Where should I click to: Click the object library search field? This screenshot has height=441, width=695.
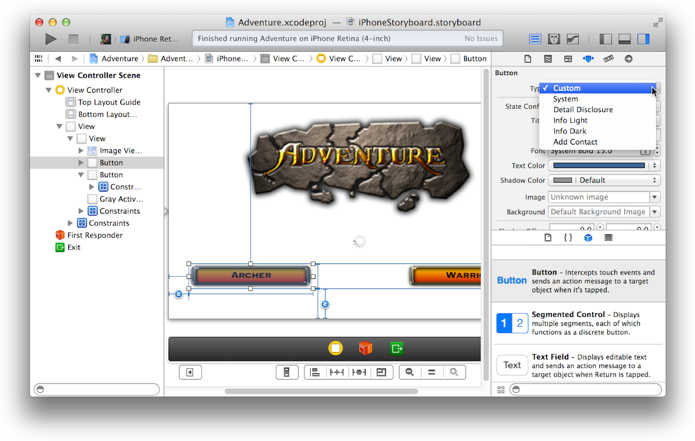coord(585,390)
